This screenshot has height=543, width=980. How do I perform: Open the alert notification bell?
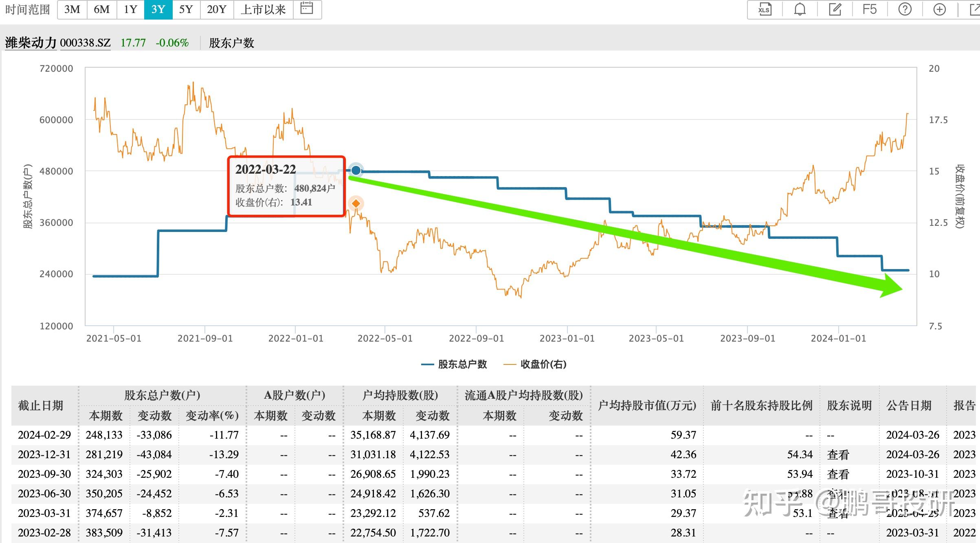[799, 9]
